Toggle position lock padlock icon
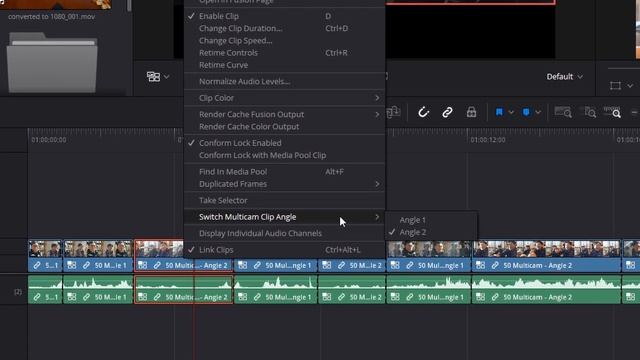 click(471, 112)
